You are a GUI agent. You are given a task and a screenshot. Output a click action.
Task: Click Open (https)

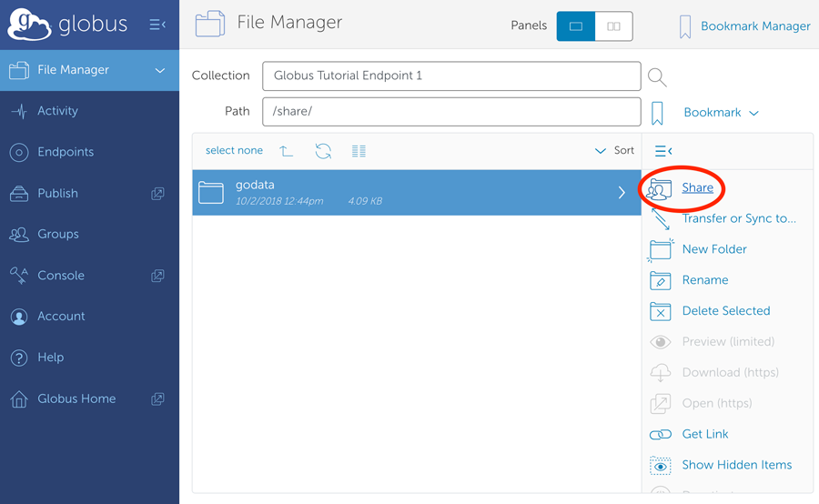point(717,403)
